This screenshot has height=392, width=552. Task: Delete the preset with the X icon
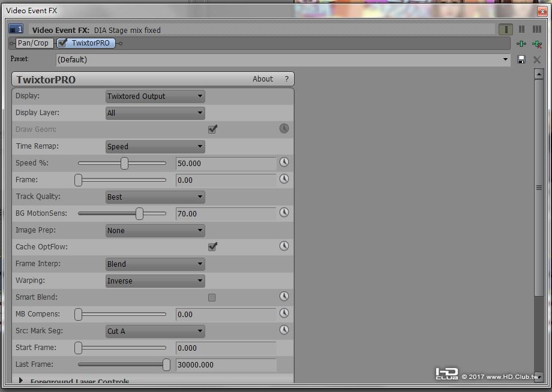tap(537, 59)
